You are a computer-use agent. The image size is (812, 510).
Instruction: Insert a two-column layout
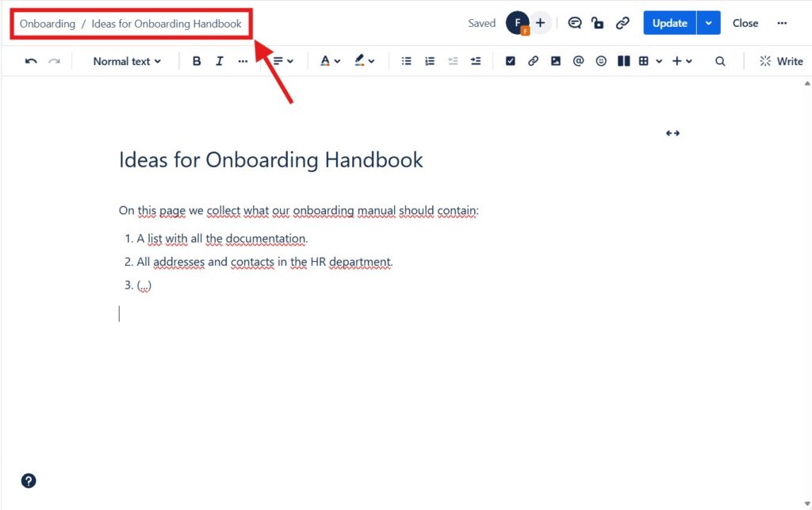[x=623, y=60]
